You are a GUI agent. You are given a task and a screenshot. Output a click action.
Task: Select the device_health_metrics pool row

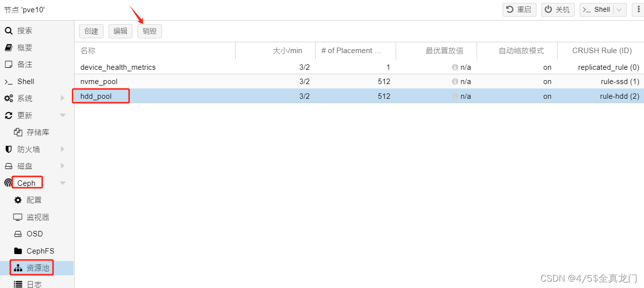(359, 67)
